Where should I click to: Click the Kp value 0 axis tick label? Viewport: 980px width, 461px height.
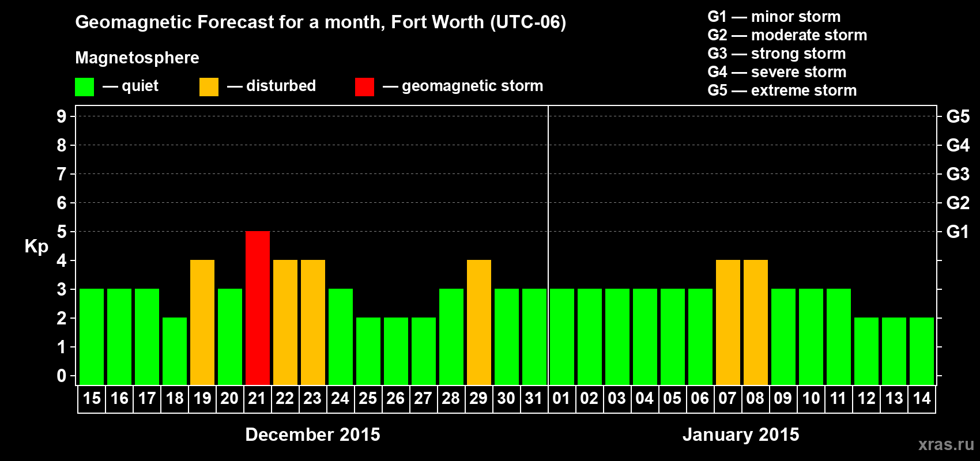62,376
